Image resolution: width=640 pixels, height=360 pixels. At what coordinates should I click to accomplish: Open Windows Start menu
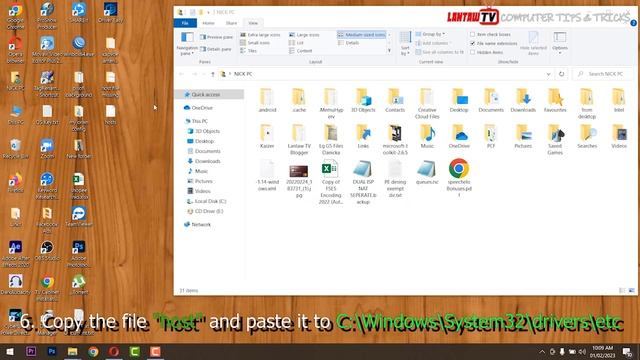pos(10,351)
